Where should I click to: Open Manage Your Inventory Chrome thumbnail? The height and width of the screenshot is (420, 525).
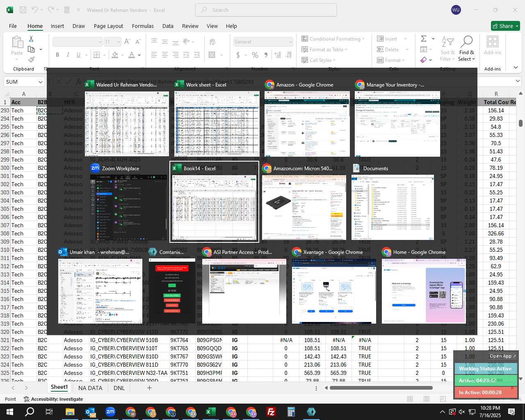click(x=397, y=124)
